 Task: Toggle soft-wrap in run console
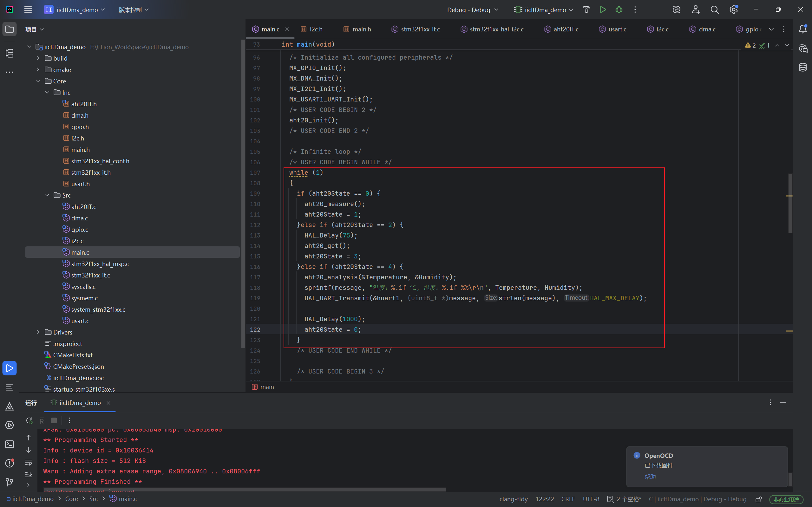(29, 462)
